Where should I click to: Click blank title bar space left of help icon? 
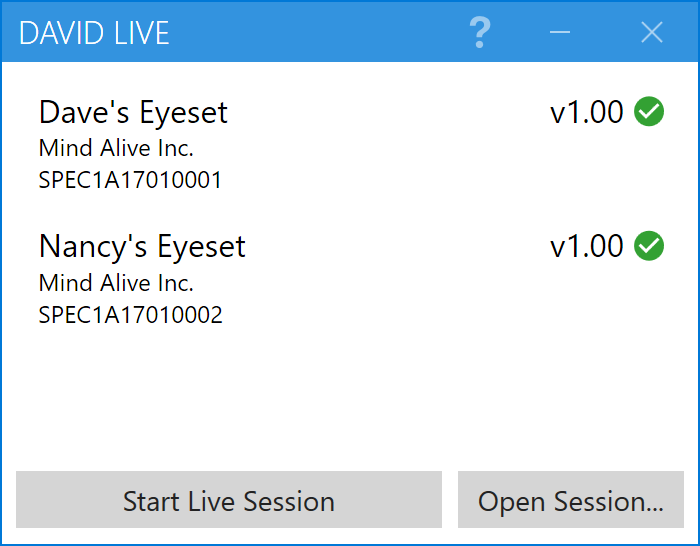point(320,33)
